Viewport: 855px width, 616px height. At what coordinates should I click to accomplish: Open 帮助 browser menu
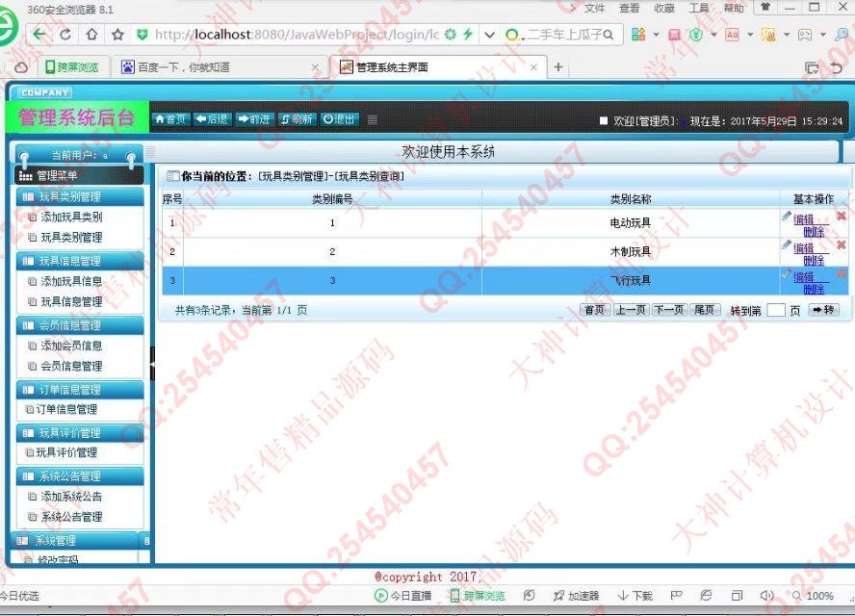[x=734, y=8]
